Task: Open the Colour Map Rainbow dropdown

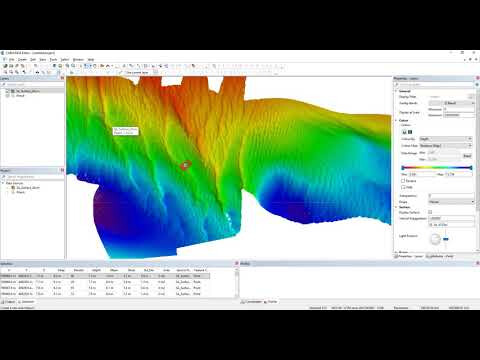Action: point(445,146)
